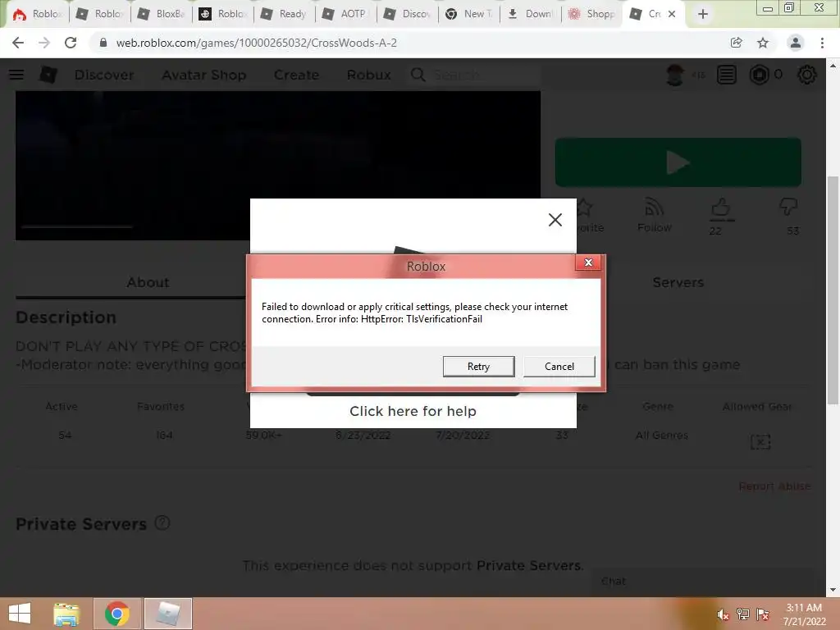
Task: Open File Explorer from the taskbar
Action: tap(66, 614)
